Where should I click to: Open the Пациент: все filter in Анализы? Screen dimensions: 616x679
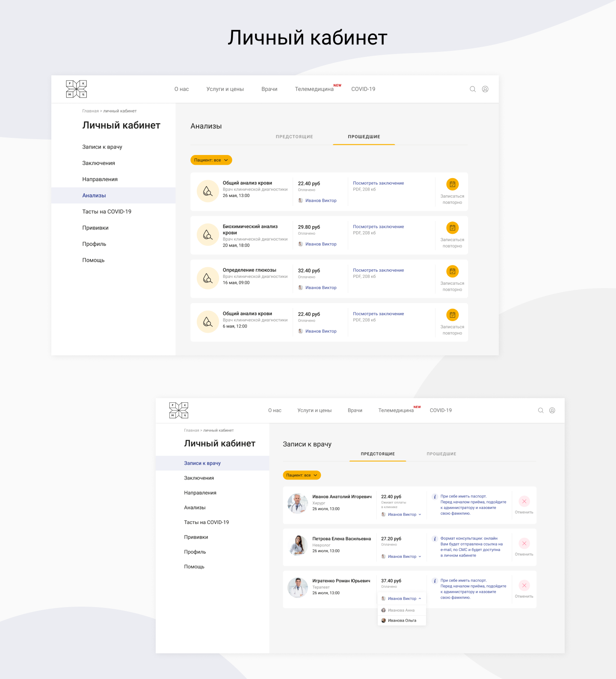211,160
